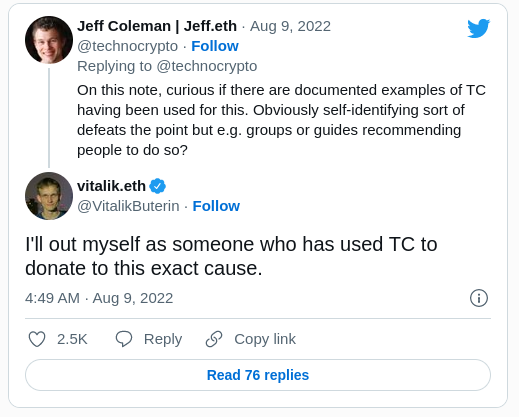
Task: Click vitalik.eth blue verified badge
Action: pos(158,186)
